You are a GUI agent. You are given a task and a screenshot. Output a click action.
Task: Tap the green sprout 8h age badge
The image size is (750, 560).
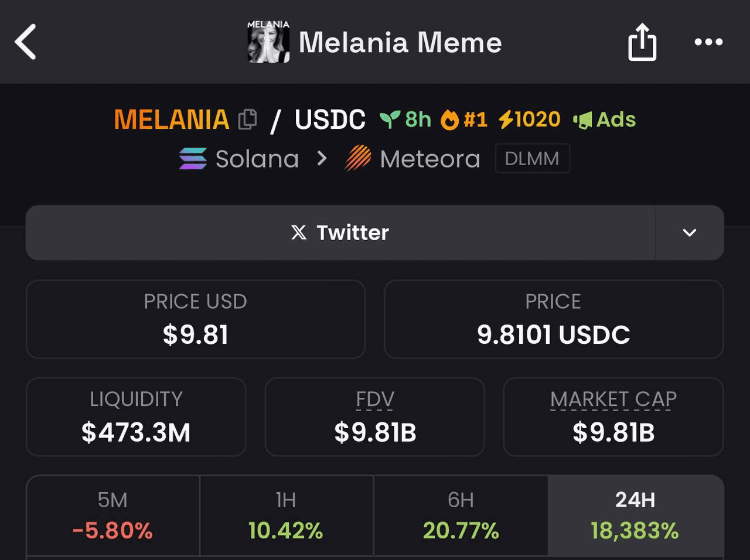click(405, 119)
